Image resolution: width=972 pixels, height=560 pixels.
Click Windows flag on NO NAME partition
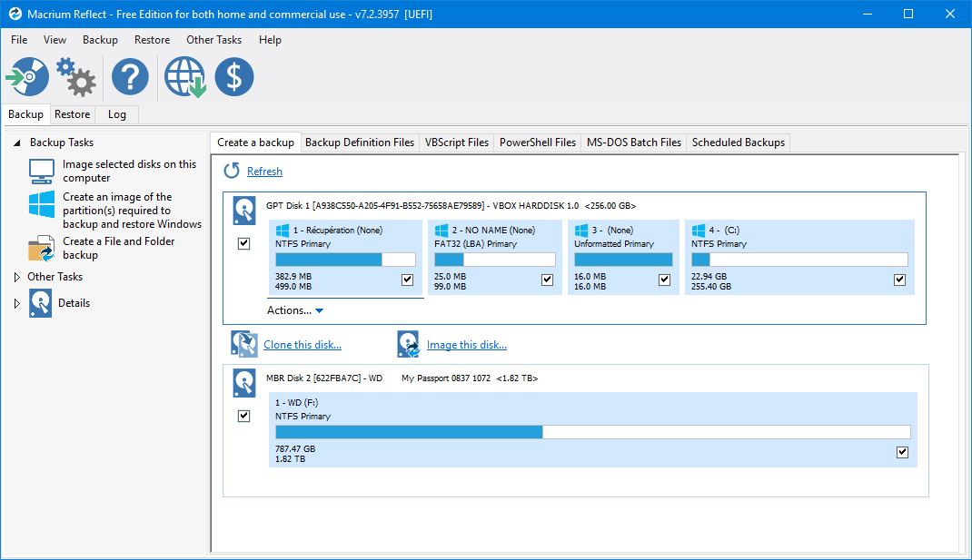[441, 231]
